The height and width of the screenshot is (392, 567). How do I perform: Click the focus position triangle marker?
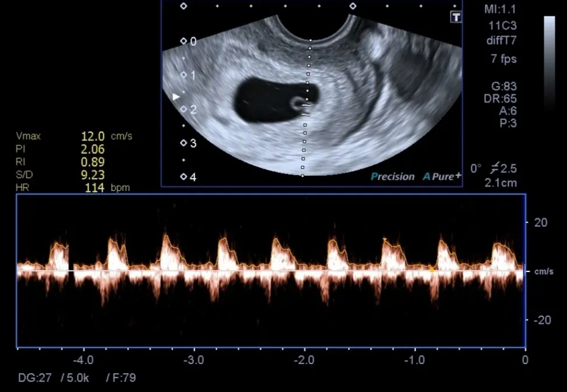coord(176,97)
